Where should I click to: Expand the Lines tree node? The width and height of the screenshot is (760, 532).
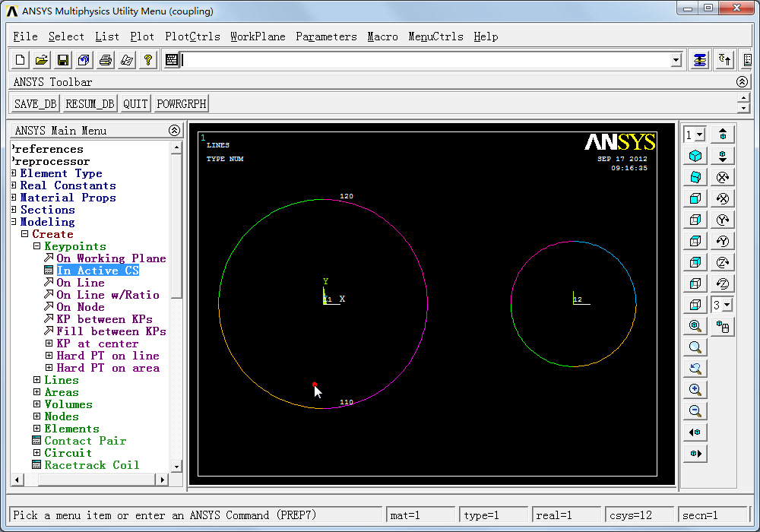[x=37, y=380]
